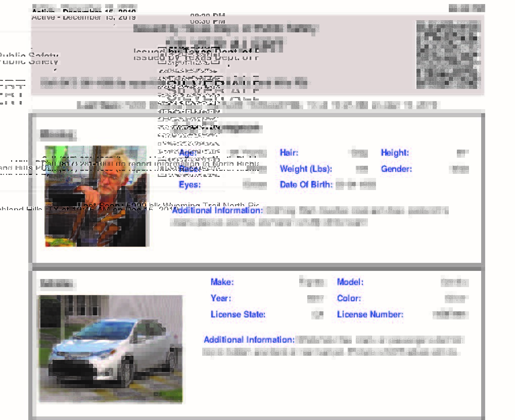
Task: Click the vehicle Make label
Action: pyautogui.click(x=222, y=282)
